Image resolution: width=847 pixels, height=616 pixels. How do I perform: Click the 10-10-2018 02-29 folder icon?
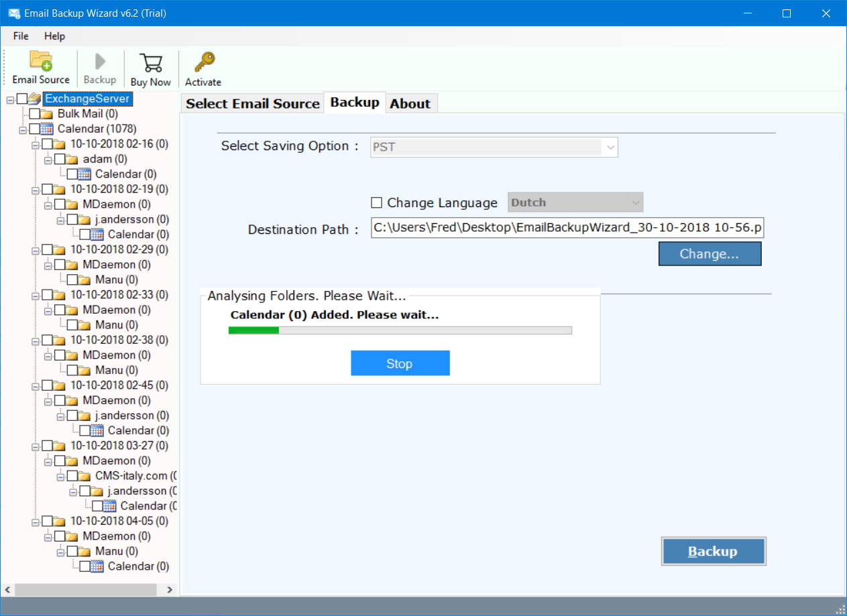tap(60, 250)
